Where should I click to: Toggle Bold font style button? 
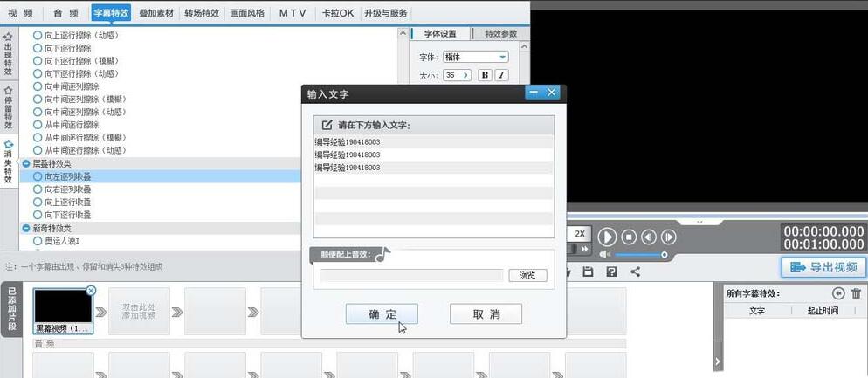coord(486,76)
